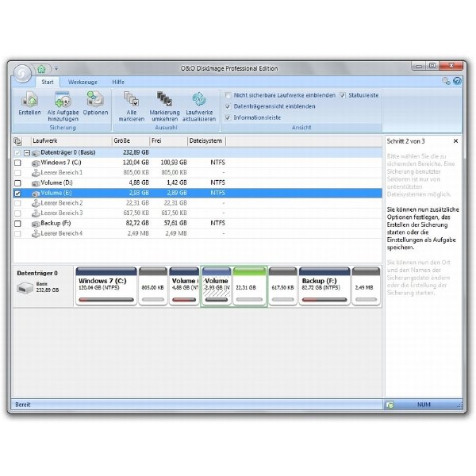Click the tools icon beside help icon

[x=446, y=81]
